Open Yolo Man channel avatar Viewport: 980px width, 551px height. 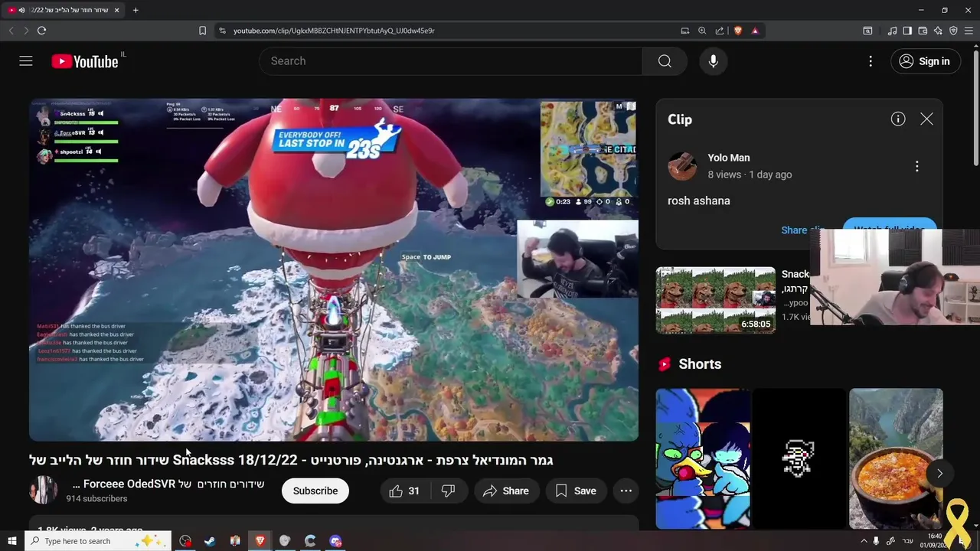682,166
